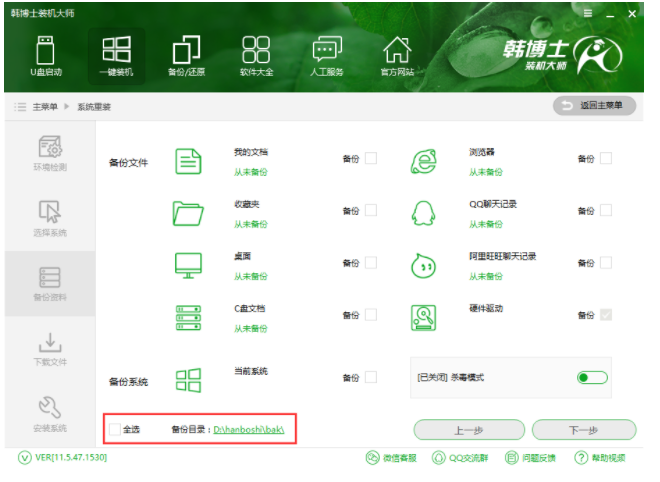Toggle the 杀毒模式 switch
This screenshot has width=660, height=482.
pos(592,377)
